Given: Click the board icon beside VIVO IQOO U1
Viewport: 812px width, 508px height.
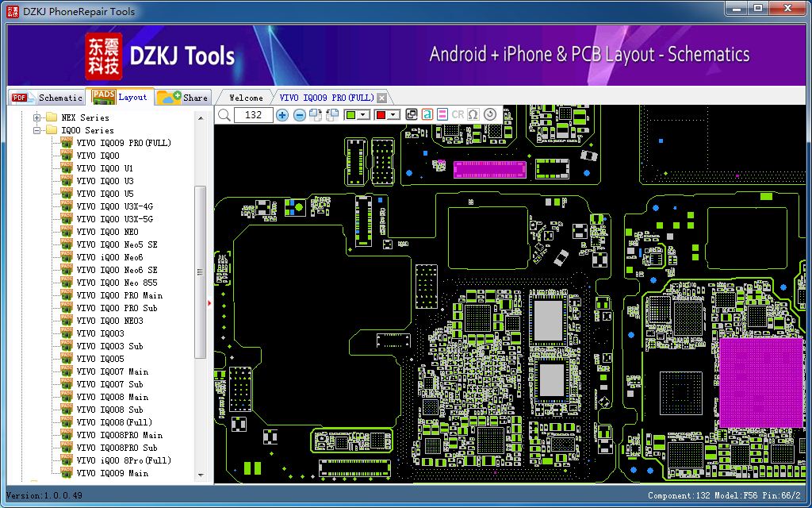Looking at the screenshot, I should tap(67, 168).
